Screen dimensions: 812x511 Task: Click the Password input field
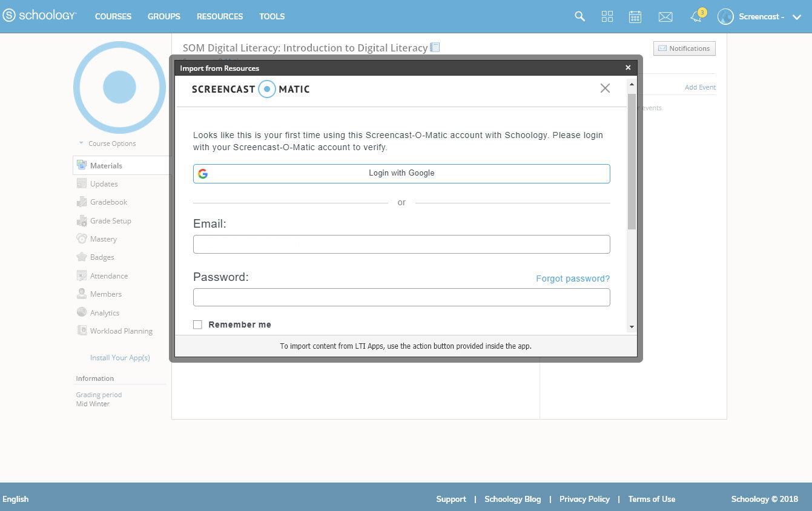point(401,297)
